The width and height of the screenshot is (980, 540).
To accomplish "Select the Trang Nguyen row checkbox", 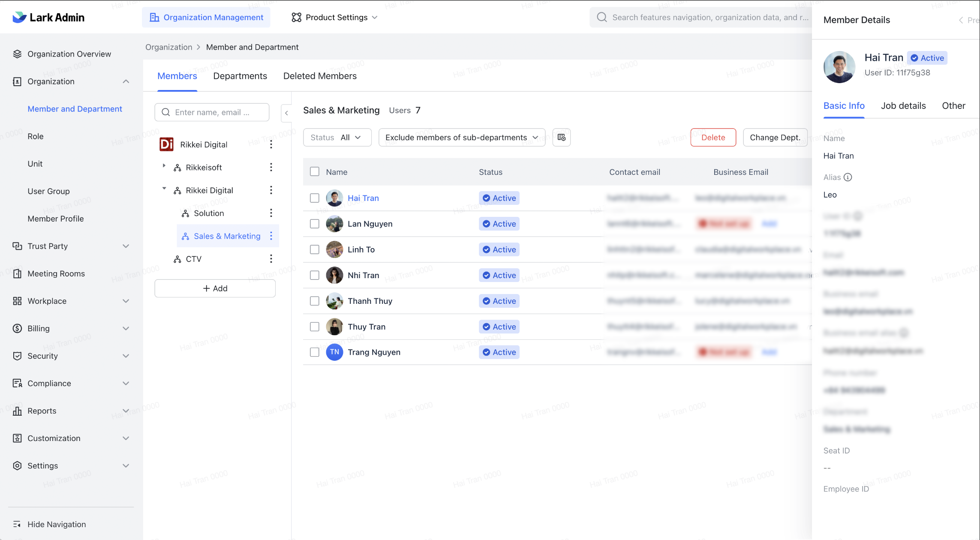I will [x=315, y=352].
